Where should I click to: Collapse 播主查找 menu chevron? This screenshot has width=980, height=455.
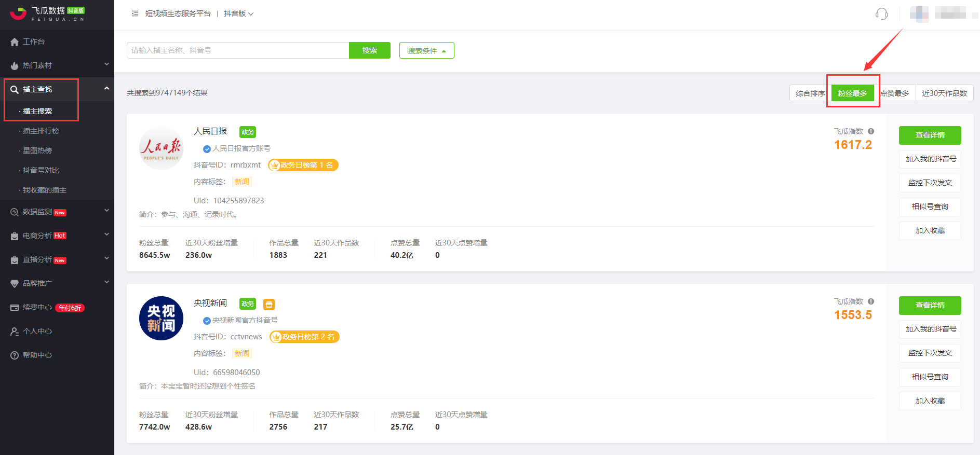(x=106, y=88)
